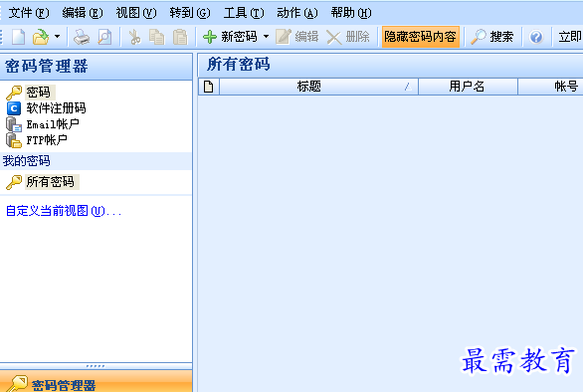The width and height of the screenshot is (583, 392).
Task: Expand the open folder dropdown arrow
Action: pyautogui.click(x=57, y=37)
